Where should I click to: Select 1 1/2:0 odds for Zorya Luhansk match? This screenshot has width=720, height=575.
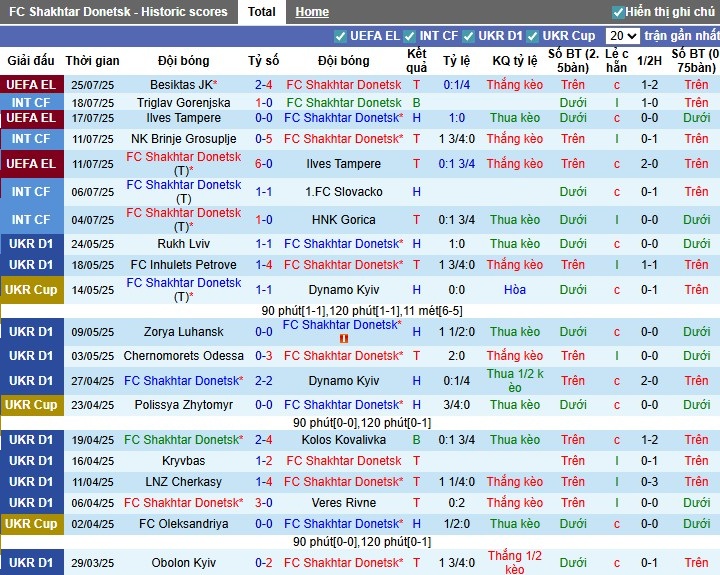(456, 332)
